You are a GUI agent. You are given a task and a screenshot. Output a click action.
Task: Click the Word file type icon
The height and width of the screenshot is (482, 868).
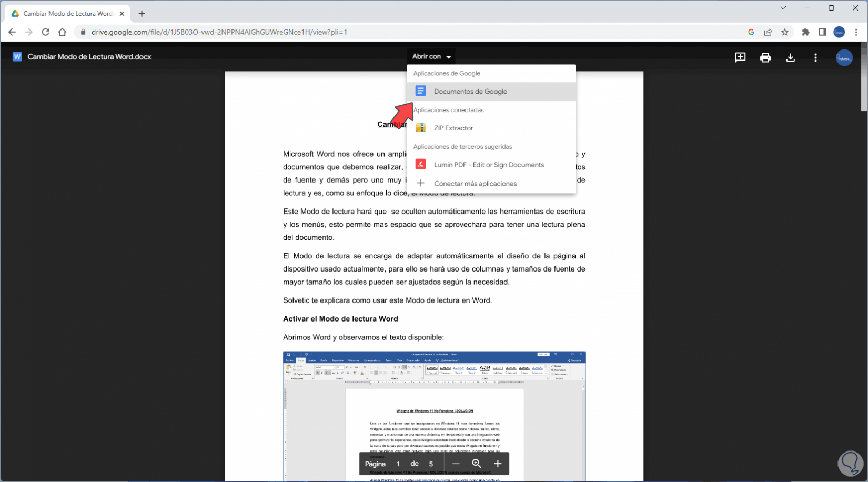point(17,56)
